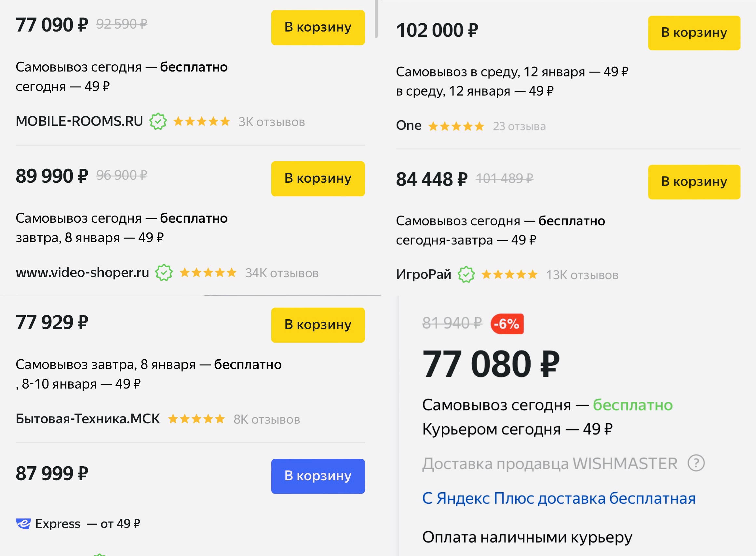The image size is (756, 556).
Task: Click the Express delivery logo icon
Action: pyautogui.click(x=23, y=523)
